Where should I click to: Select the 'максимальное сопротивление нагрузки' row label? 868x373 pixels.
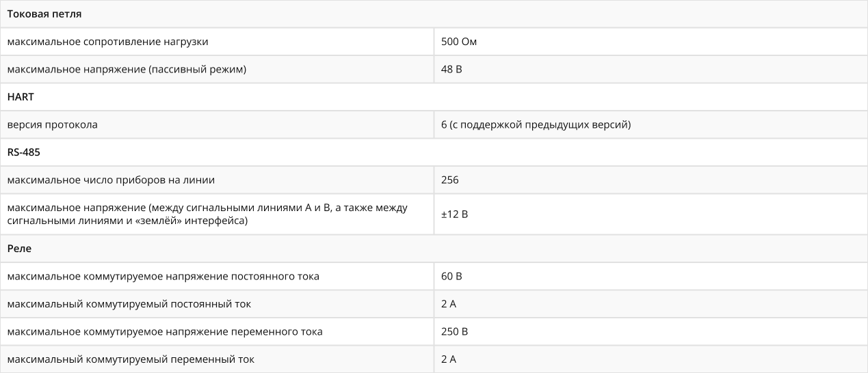(217, 42)
